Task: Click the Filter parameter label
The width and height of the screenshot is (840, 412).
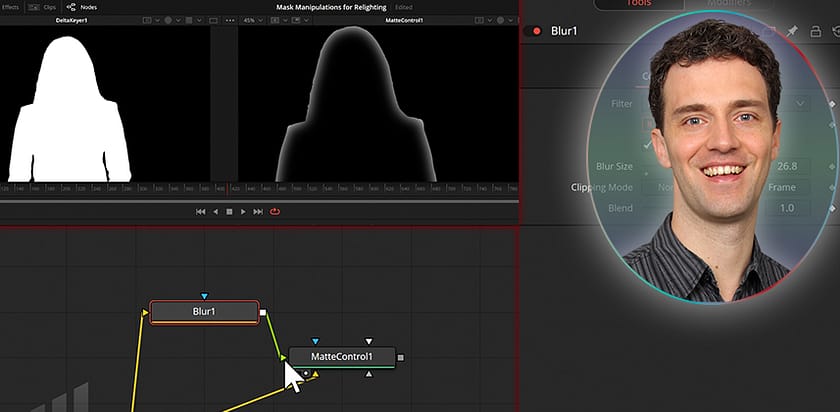Action: click(621, 104)
